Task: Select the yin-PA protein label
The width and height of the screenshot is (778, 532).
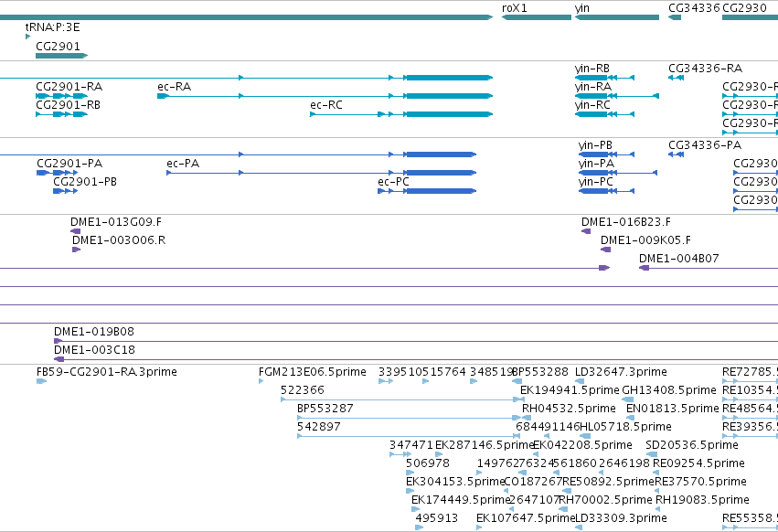Action: tap(596, 164)
